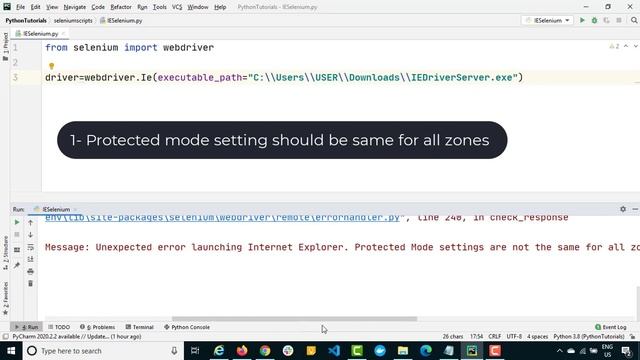This screenshot has height=360, width=640.
Task: Open the Code menu
Action: point(98,7)
